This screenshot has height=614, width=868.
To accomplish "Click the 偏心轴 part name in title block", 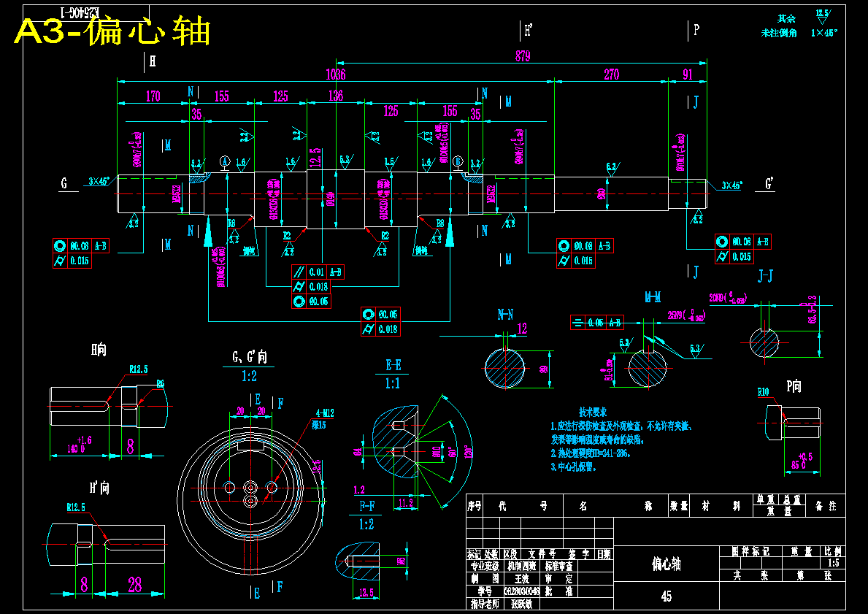I will pyautogui.click(x=667, y=564).
